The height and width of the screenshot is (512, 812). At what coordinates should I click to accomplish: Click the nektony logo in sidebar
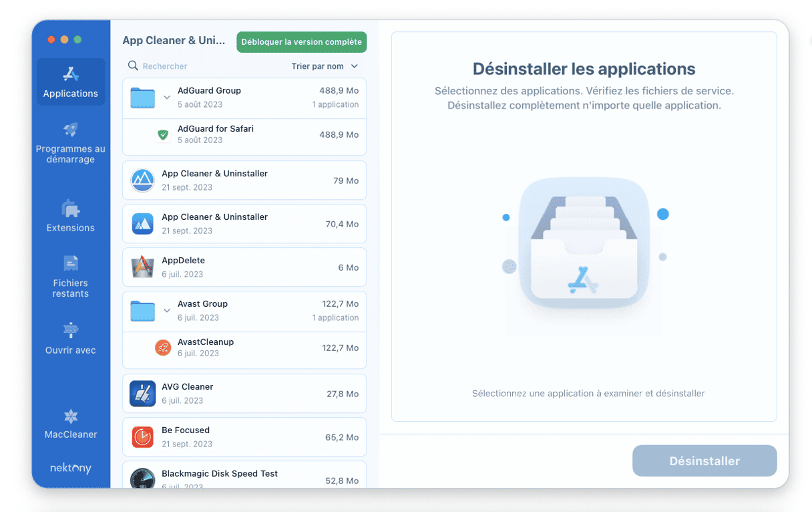tap(71, 468)
